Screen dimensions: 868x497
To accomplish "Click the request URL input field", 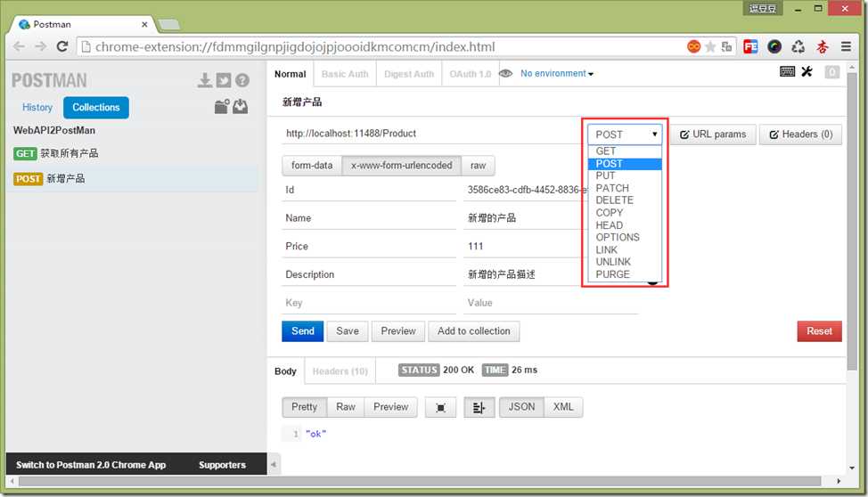I will pyautogui.click(x=432, y=134).
